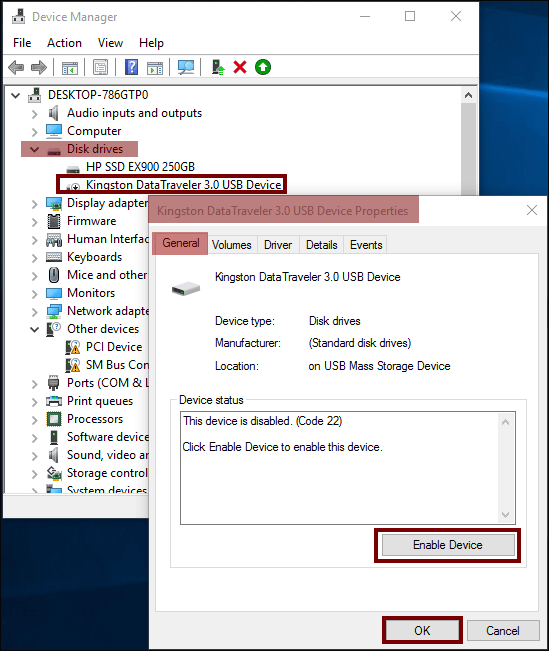549x651 pixels.
Task: Select the Monitors category label
Action: pyautogui.click(x=91, y=293)
